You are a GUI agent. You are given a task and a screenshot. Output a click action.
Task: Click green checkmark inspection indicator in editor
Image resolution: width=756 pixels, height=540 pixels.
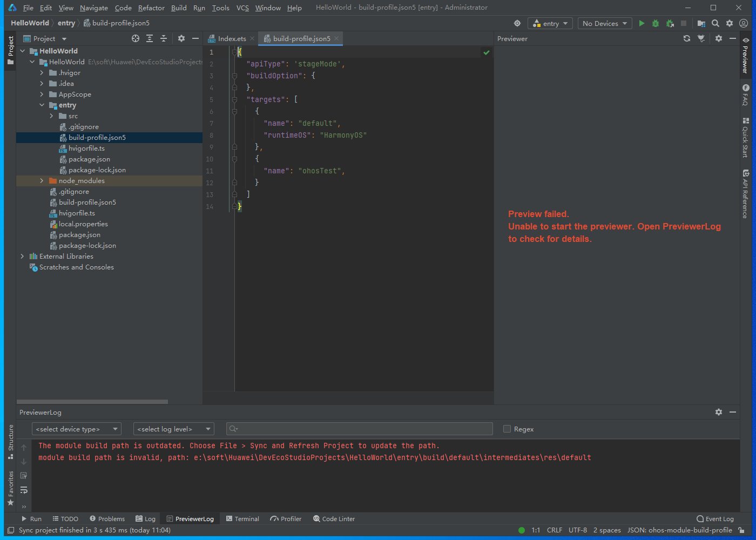click(487, 52)
